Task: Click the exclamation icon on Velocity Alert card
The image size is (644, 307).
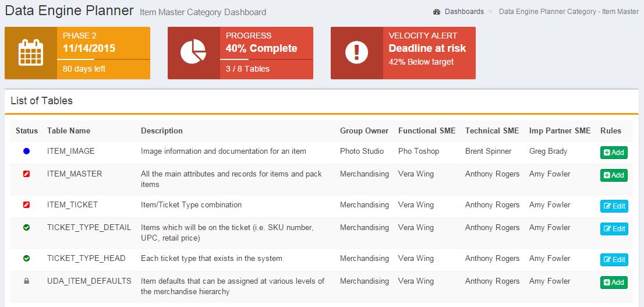Action: (x=356, y=52)
